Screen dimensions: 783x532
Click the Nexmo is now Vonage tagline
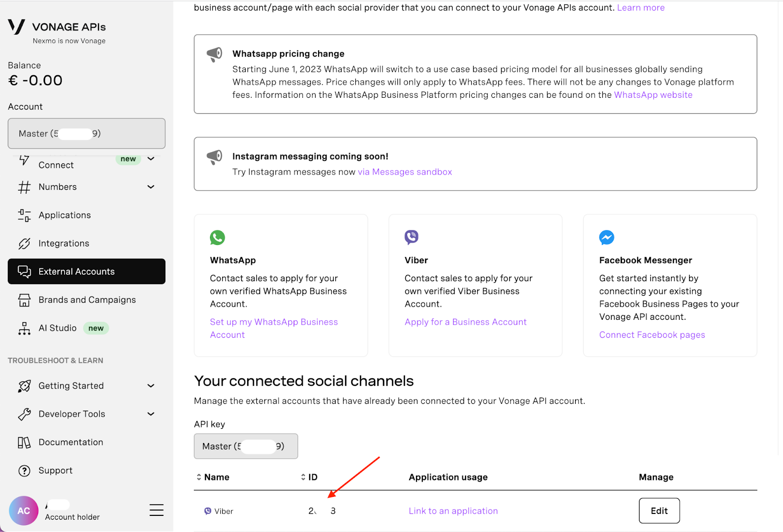(x=69, y=41)
